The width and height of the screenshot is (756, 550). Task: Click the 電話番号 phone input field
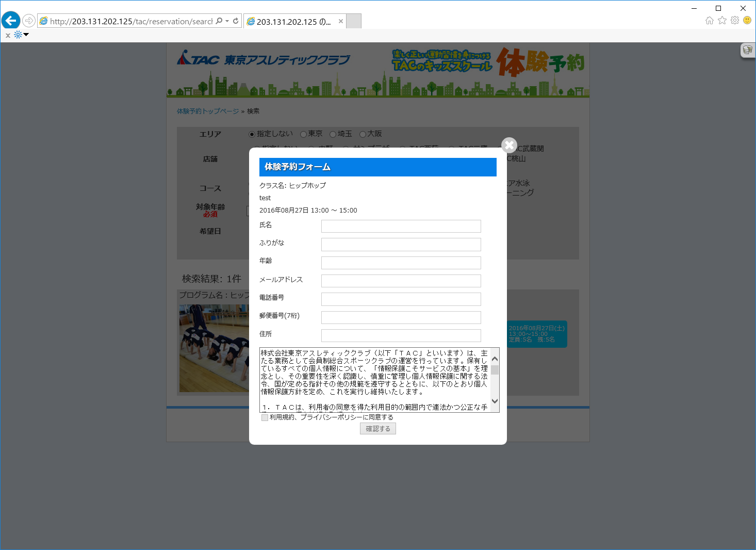[401, 299]
